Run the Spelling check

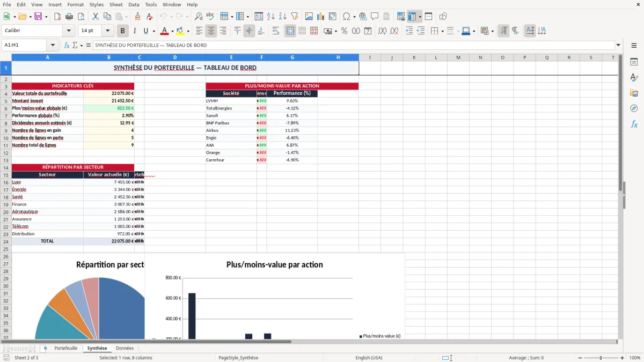[210, 17]
